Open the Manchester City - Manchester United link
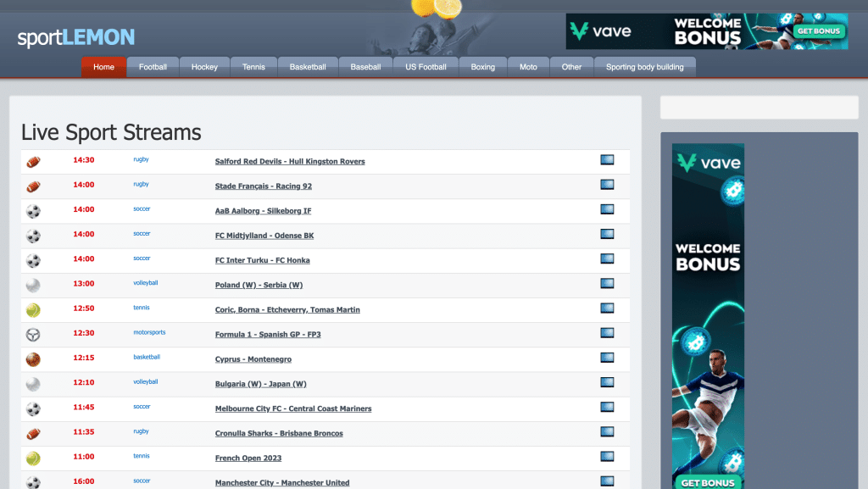868x489 pixels. 282,482
